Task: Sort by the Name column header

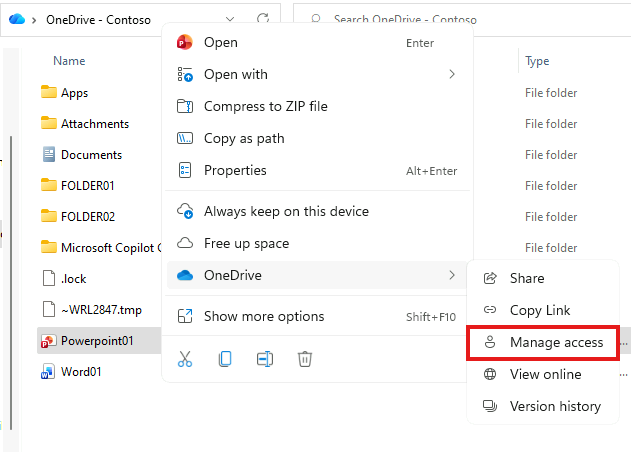Action: [x=69, y=61]
